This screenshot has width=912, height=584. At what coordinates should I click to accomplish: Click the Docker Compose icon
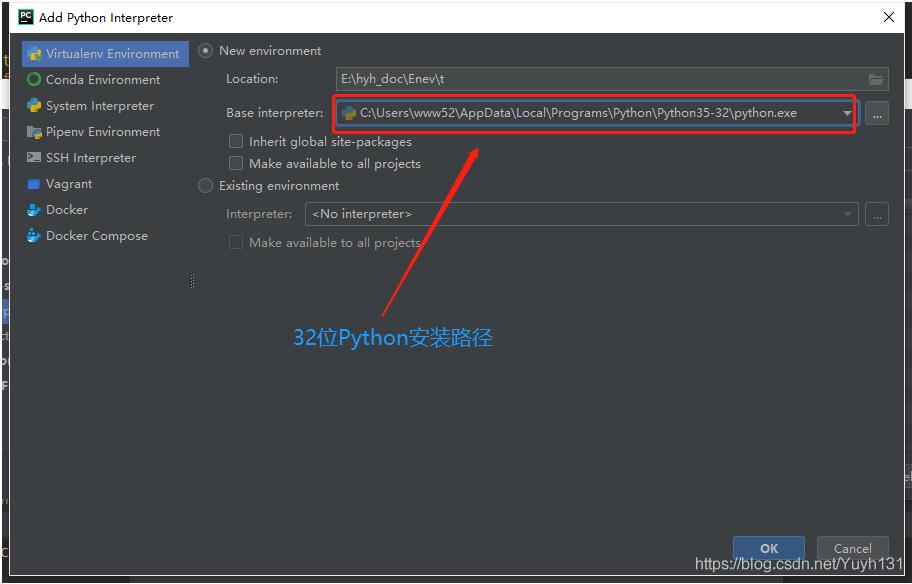(x=34, y=236)
